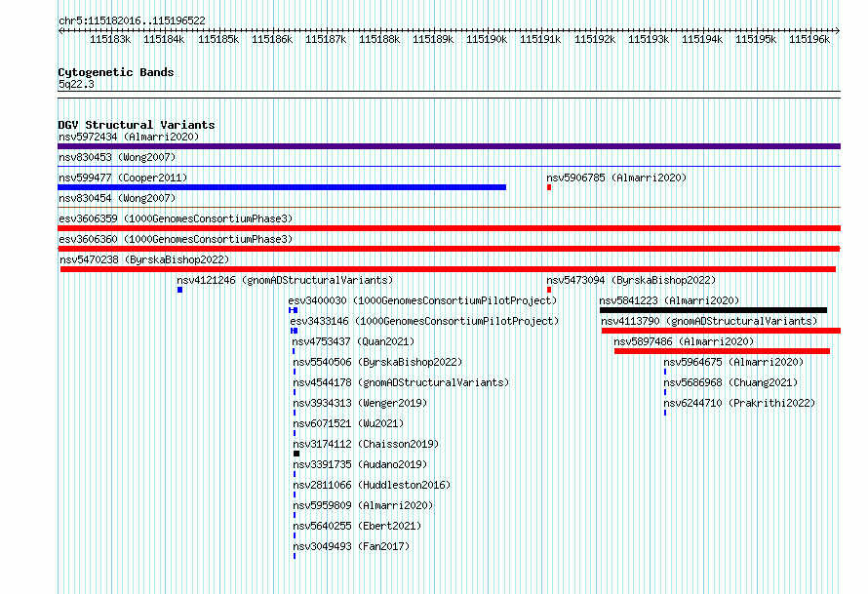Select the purple nsv5972434 variant bar
The image size is (868, 594).
click(449, 146)
